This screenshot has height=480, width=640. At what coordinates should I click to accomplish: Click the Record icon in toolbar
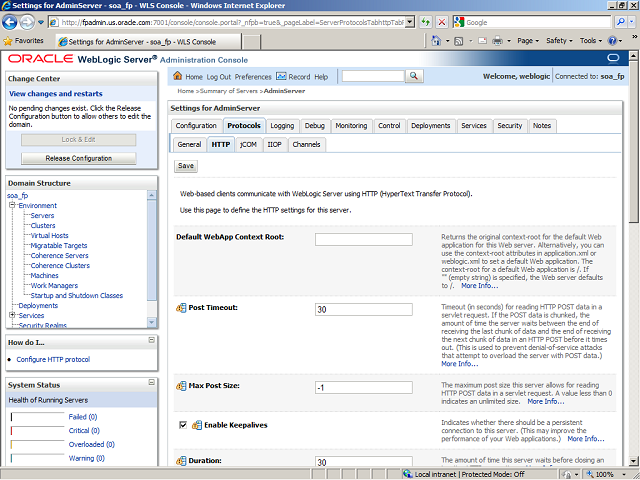281,77
